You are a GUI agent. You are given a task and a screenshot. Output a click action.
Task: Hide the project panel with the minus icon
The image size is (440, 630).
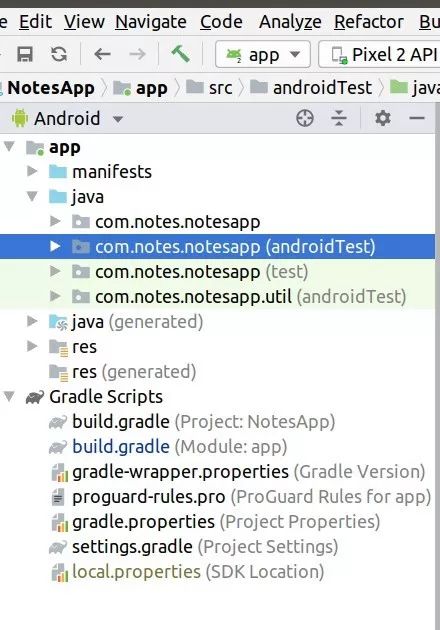pyautogui.click(x=417, y=119)
